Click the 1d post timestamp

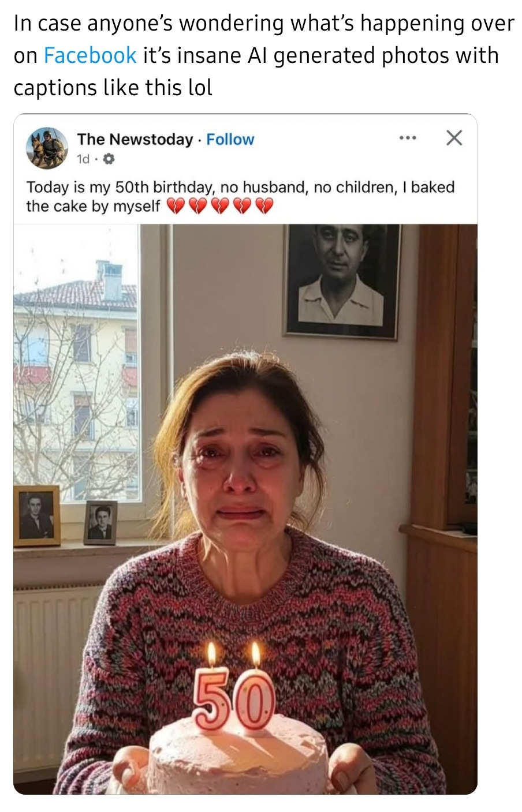[83, 159]
